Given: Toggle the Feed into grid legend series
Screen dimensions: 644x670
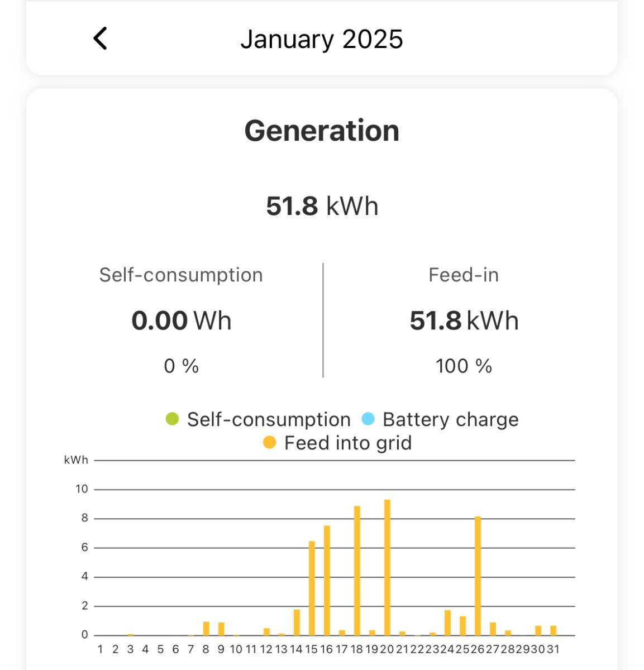Looking at the screenshot, I should tap(347, 443).
